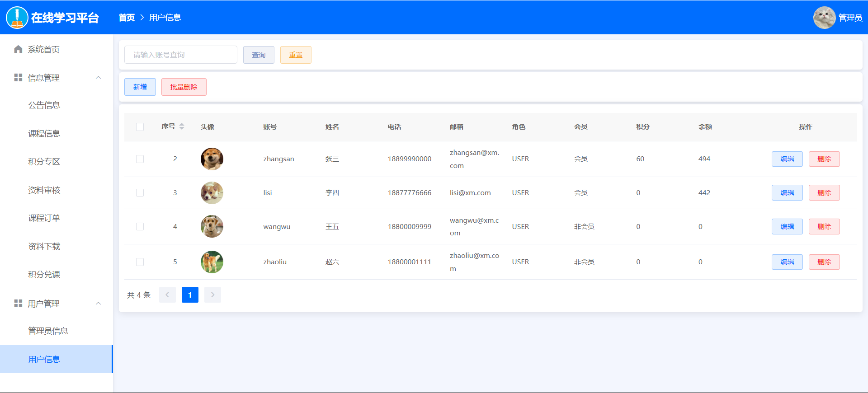Screen dimensions: 868x393
Task: Collapse the 信息管理 menu chevron
Action: [x=99, y=78]
